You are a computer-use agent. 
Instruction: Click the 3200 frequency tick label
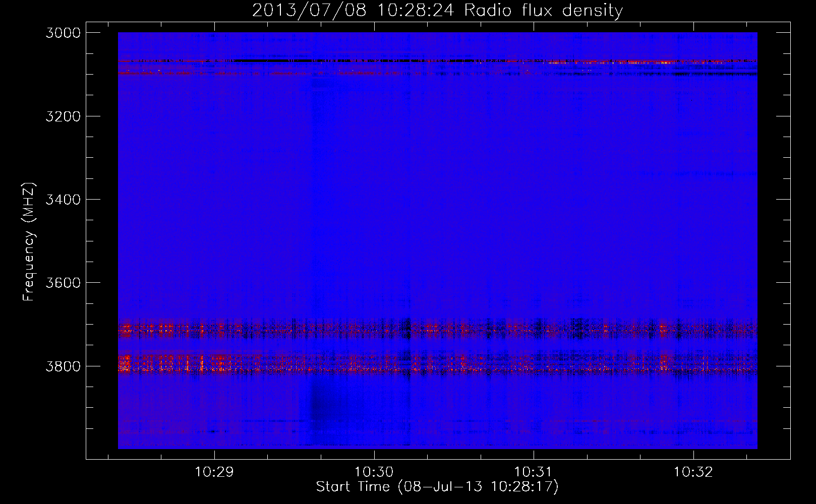coord(63,116)
